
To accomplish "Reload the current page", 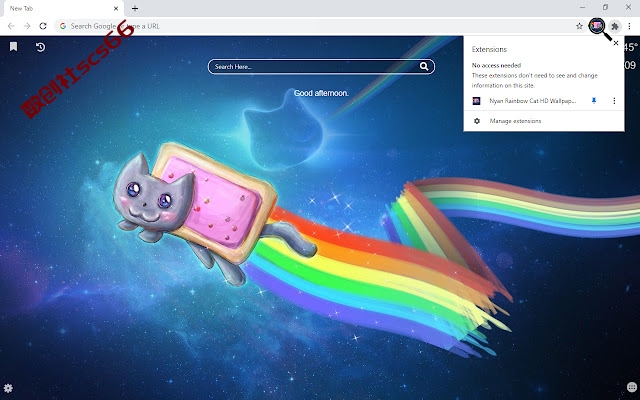I will (43, 26).
